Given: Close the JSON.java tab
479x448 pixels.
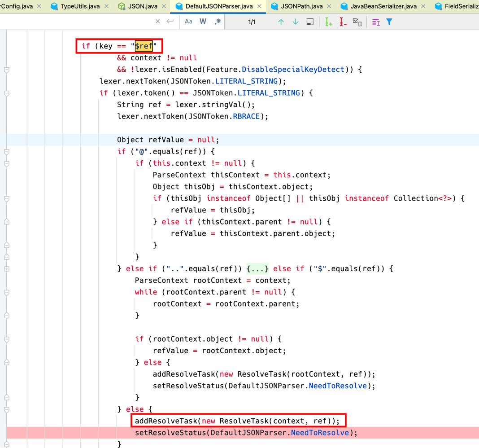Looking at the screenshot, I should (x=164, y=6).
